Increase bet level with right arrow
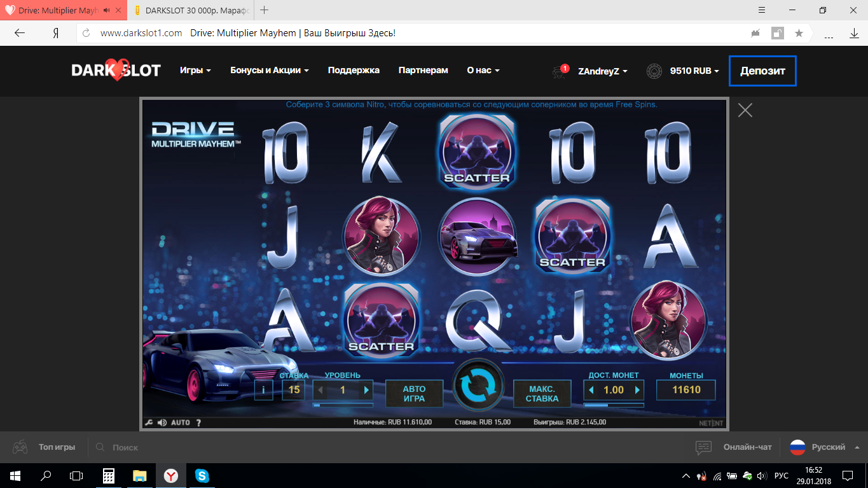Screen dimensions: 868x488 click(366, 390)
